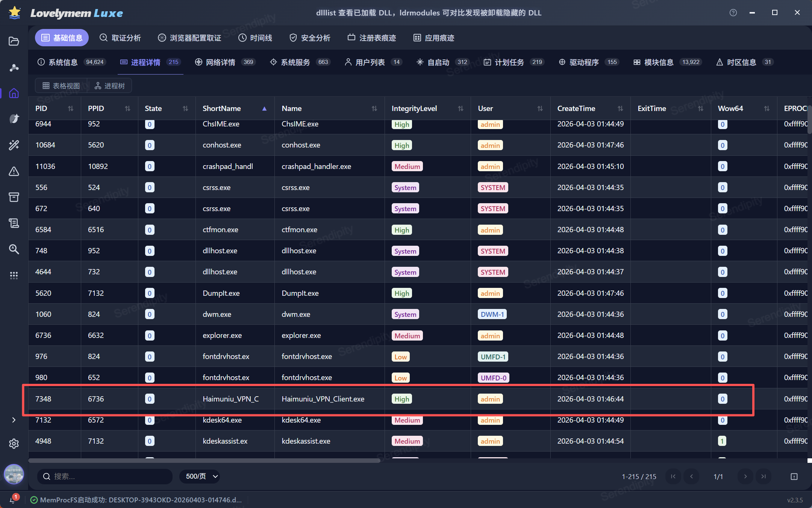Viewport: 812px width, 508px height.
Task: Switch to 安全分析 tab
Action: pyautogui.click(x=310, y=38)
